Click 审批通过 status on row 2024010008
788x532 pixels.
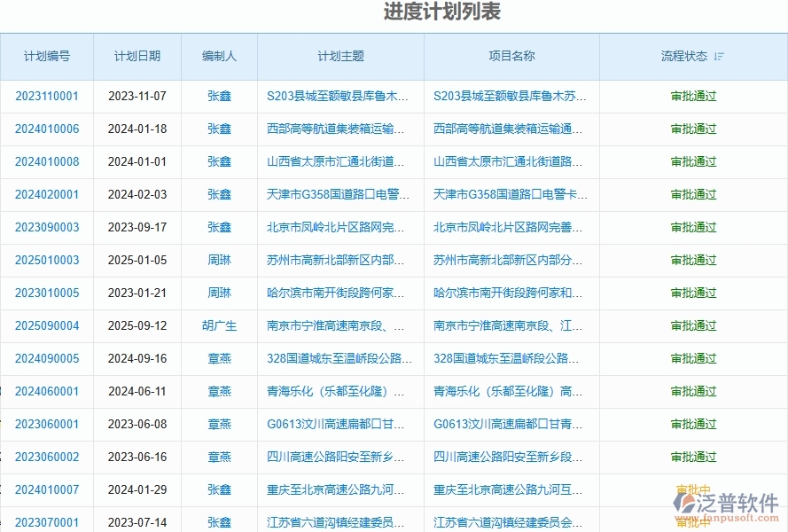click(694, 161)
